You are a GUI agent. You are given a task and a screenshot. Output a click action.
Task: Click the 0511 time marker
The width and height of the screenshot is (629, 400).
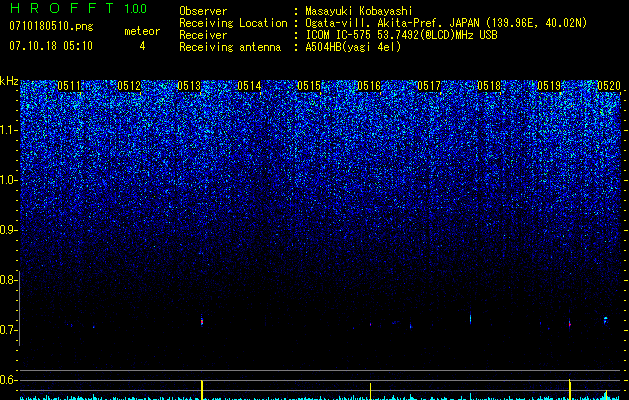click(69, 86)
